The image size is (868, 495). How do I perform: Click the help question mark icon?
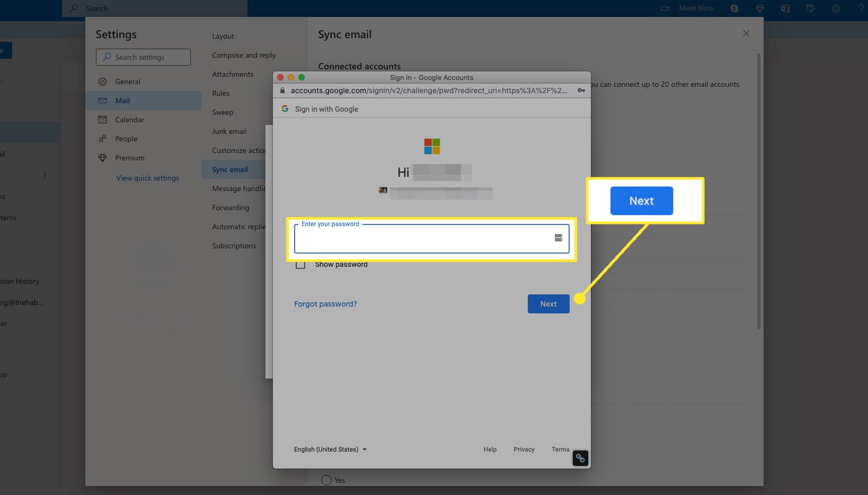pyautogui.click(x=861, y=8)
